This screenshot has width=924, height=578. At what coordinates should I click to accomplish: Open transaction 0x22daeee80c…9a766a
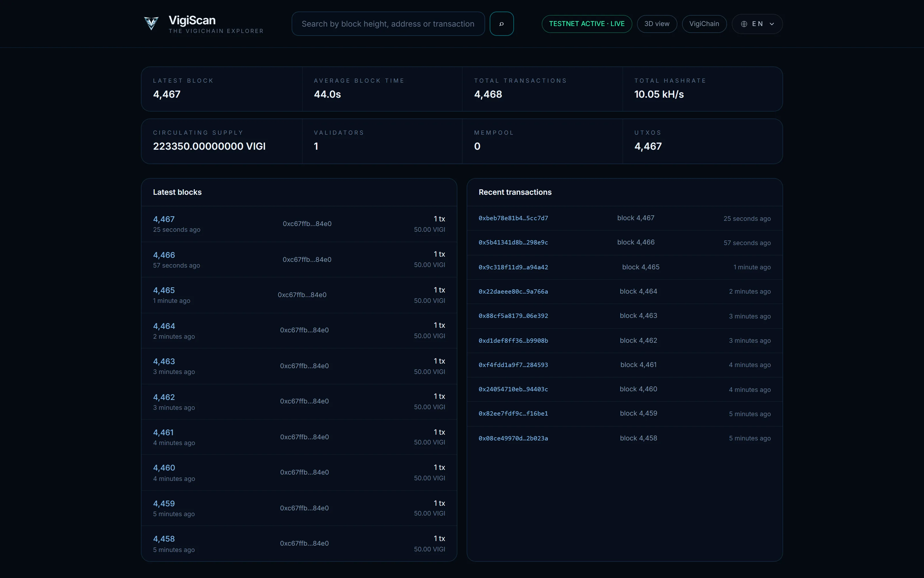point(513,292)
